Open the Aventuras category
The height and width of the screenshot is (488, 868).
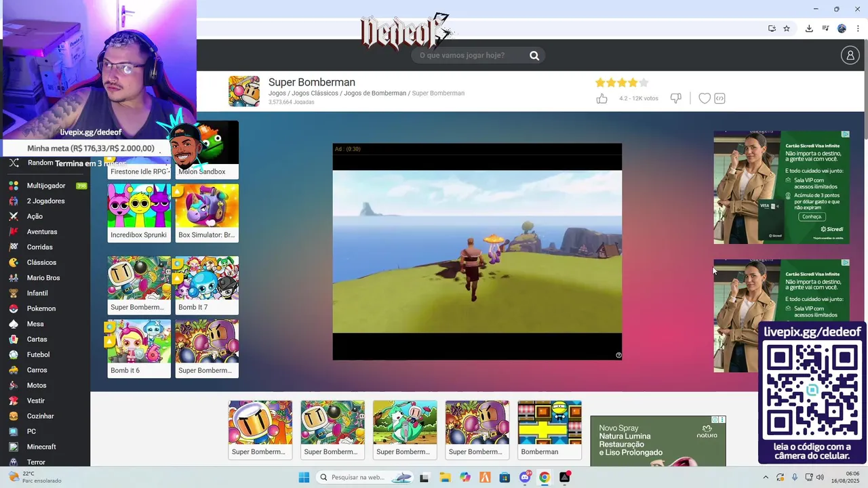click(x=42, y=232)
